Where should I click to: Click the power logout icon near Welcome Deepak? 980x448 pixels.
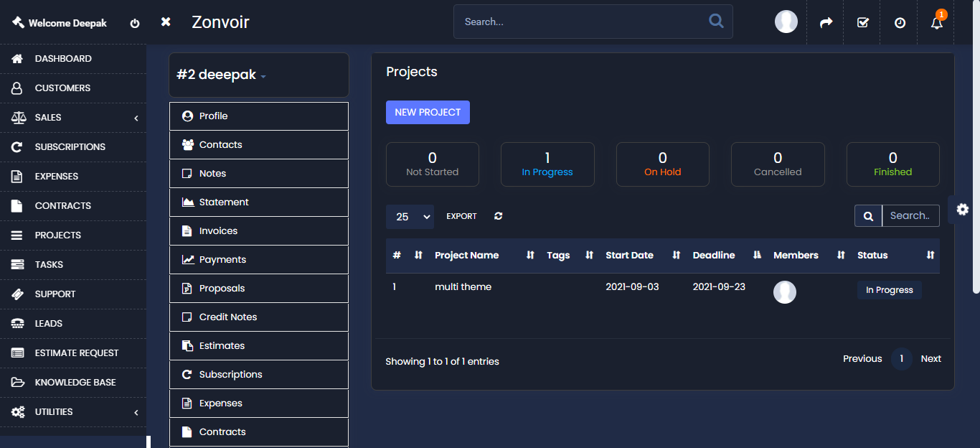tap(135, 23)
